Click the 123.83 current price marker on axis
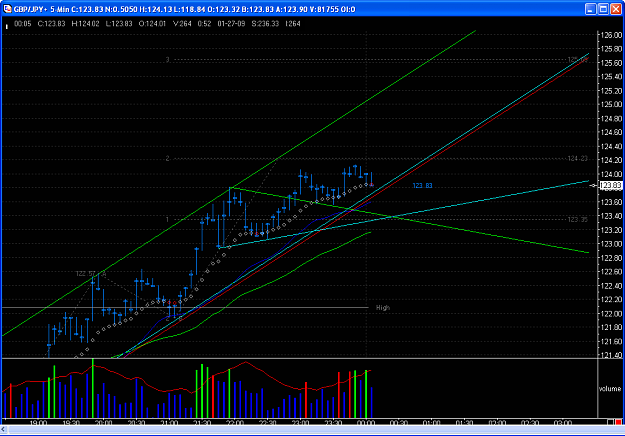The image size is (625, 436). coord(611,185)
